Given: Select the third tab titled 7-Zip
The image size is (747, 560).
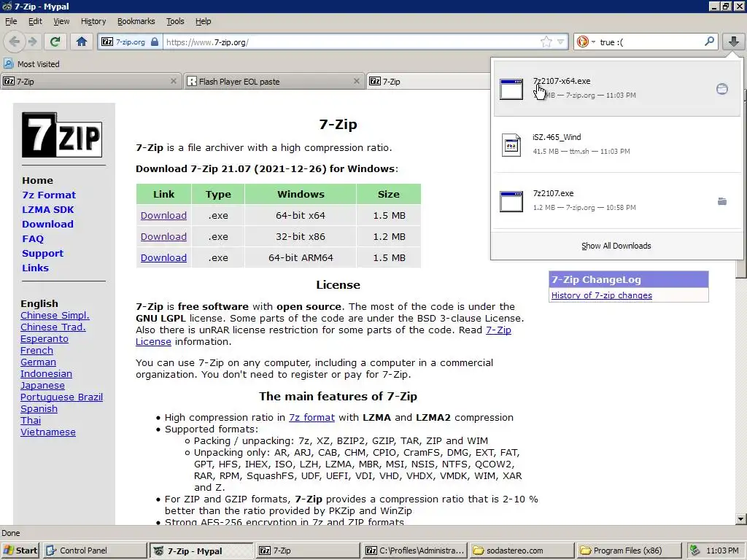Looking at the screenshot, I should coord(429,82).
